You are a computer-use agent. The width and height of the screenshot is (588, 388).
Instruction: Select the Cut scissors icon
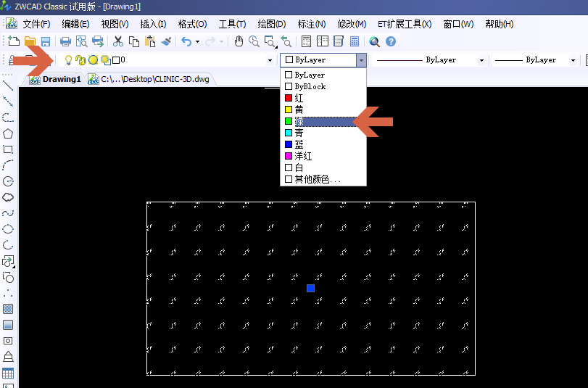coord(118,42)
